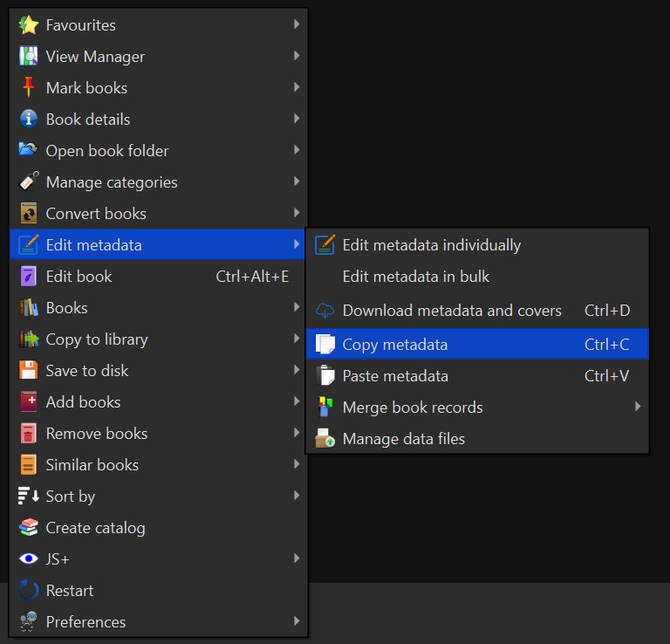
Task: Click the Merge book records icon
Action: [x=325, y=408]
